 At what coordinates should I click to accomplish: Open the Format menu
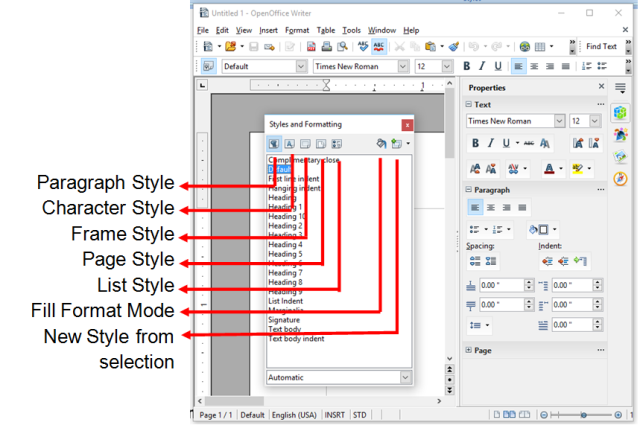click(x=297, y=30)
